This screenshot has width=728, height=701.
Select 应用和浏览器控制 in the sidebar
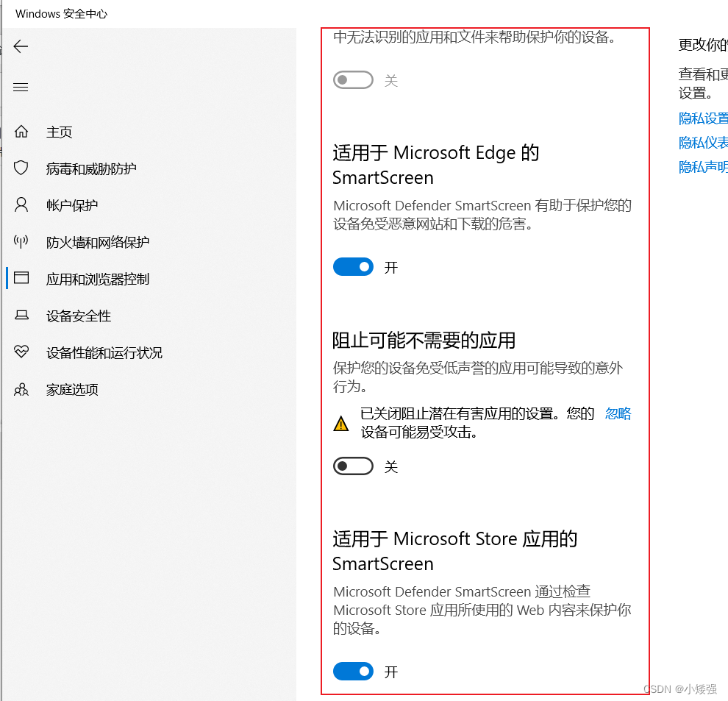click(98, 279)
